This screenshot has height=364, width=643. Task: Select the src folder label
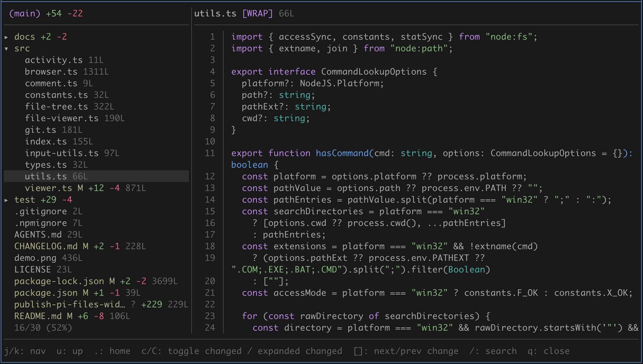(x=22, y=48)
